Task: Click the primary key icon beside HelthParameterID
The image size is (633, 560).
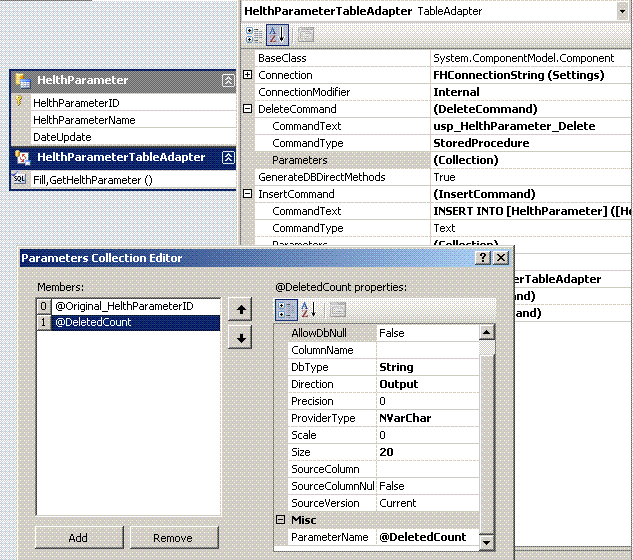Action: point(19,101)
